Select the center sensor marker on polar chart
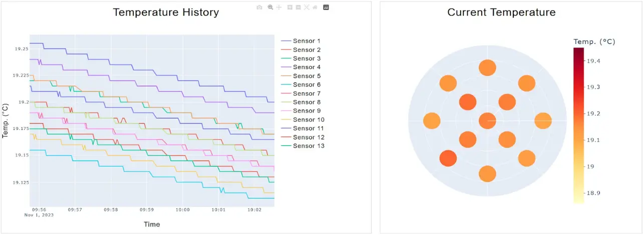The height and width of the screenshot is (235, 644). tap(487, 120)
